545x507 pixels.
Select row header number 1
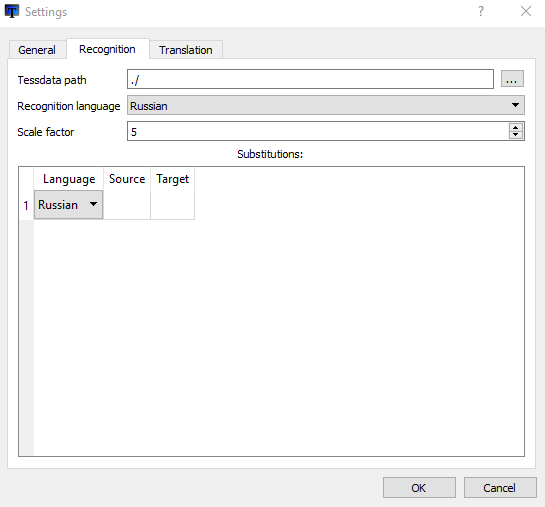coord(26,205)
